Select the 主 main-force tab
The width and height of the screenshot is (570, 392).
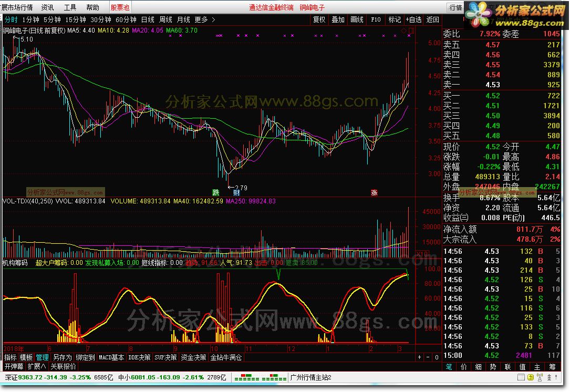click(x=537, y=367)
